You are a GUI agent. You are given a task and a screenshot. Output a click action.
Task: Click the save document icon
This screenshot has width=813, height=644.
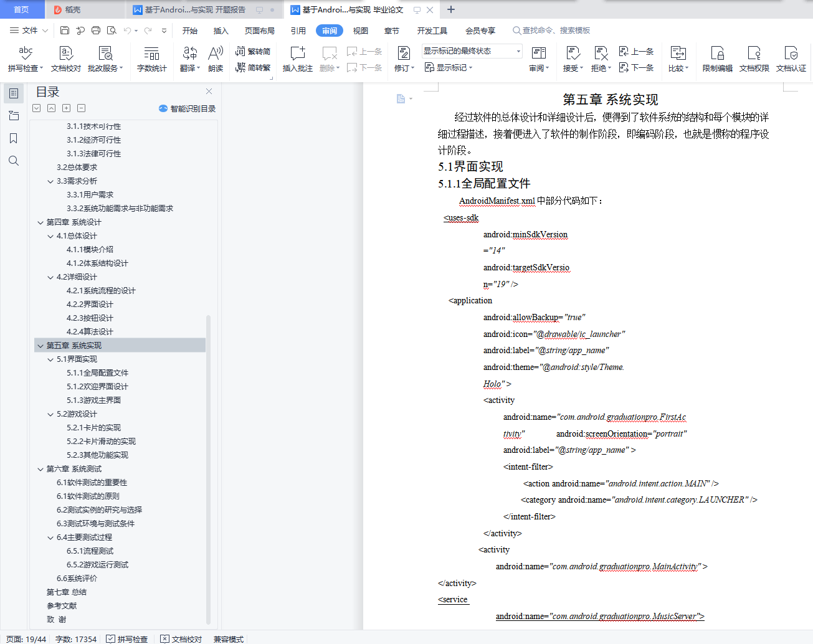click(65, 30)
